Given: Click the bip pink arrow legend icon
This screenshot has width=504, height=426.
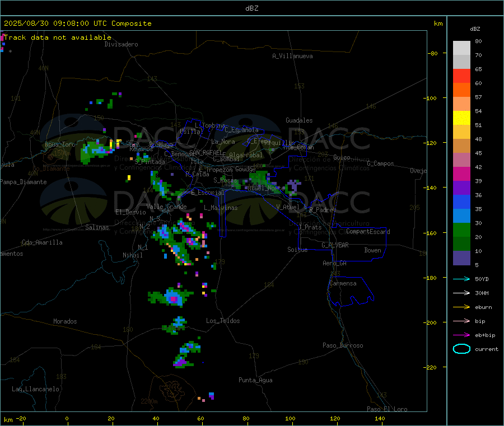Looking at the screenshot, I should 461,321.
